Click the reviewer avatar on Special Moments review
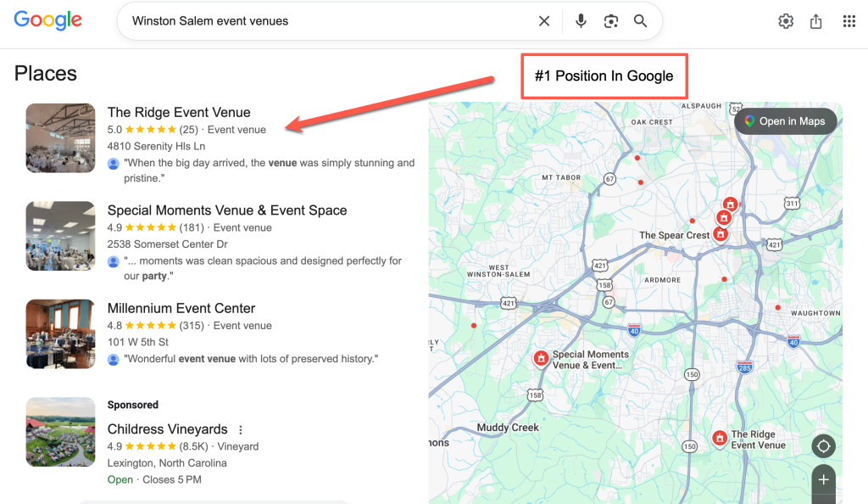Screen dimensions: 868x504 coord(113,261)
